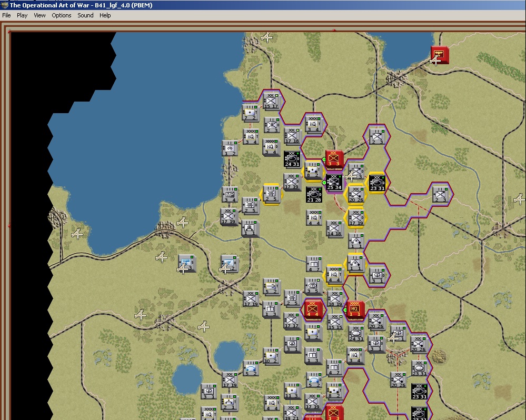The height and width of the screenshot is (420, 526).
Task: Select the red enemy unit on the airfield
Action: coord(440,54)
